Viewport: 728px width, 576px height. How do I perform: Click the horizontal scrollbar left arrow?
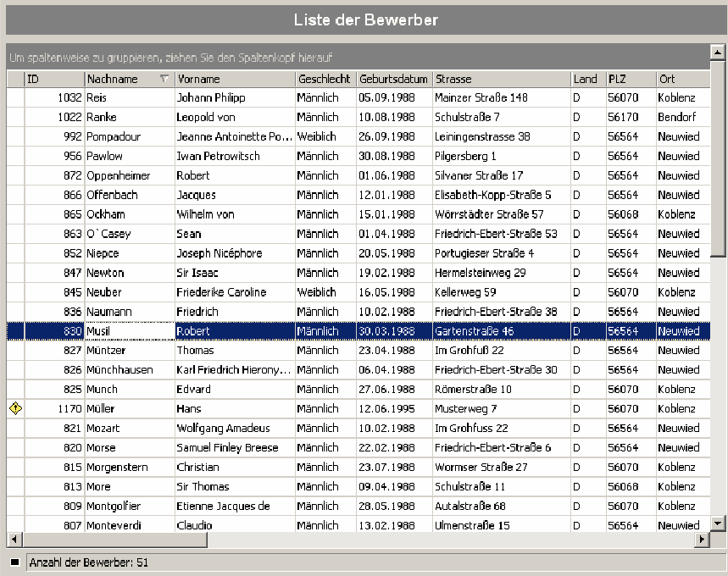click(x=14, y=540)
